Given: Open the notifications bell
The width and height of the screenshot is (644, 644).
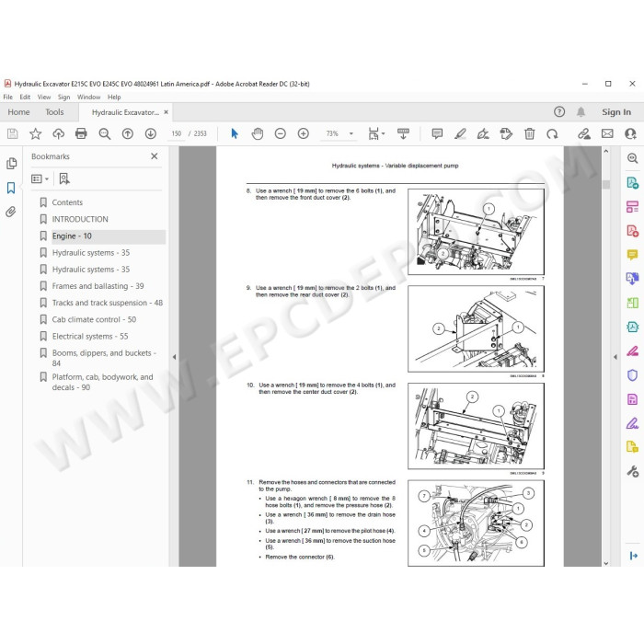Looking at the screenshot, I should [x=581, y=111].
